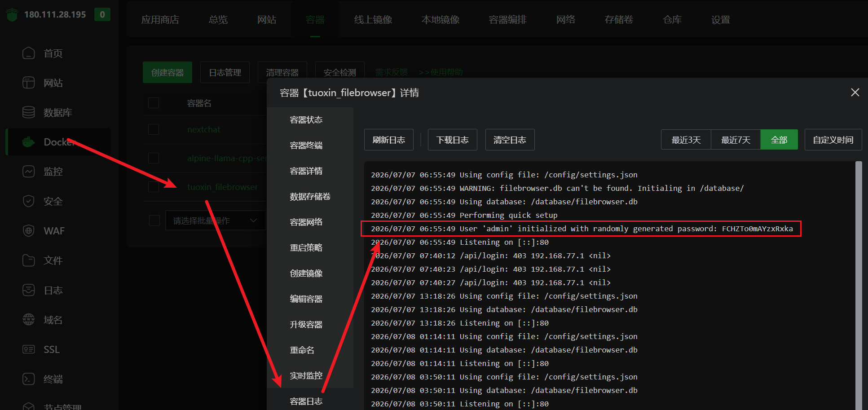Click the 域名 globe icon
Image resolution: width=868 pixels, height=410 pixels.
(x=28, y=320)
